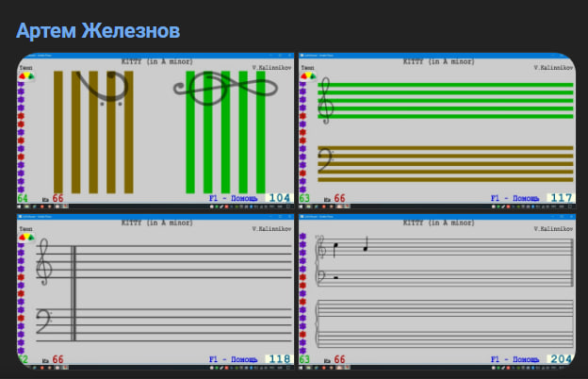
Task: Click the empty lower staff in bottom-right image
Action: point(443,322)
